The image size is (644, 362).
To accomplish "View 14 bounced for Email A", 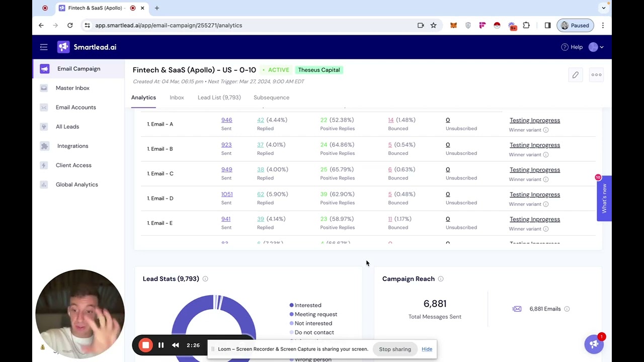I will (391, 120).
